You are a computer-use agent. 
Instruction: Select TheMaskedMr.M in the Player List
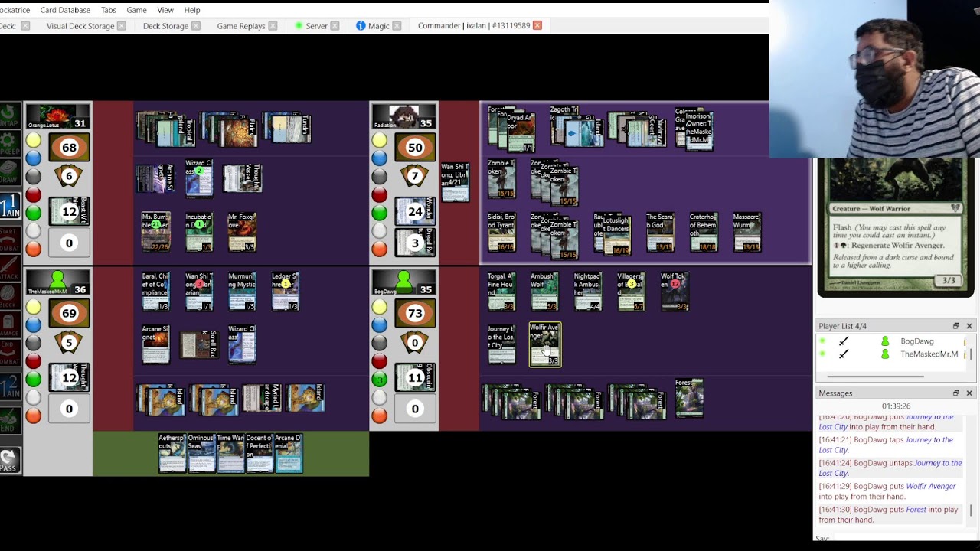coord(929,354)
